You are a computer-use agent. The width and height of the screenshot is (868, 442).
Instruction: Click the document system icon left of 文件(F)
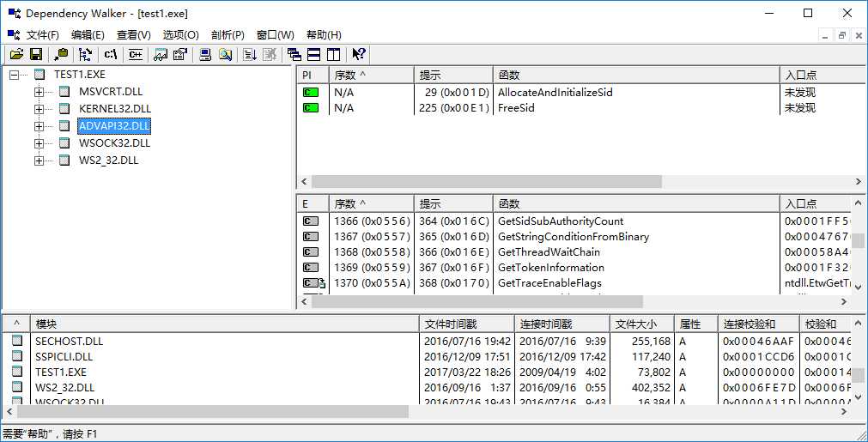[x=14, y=34]
